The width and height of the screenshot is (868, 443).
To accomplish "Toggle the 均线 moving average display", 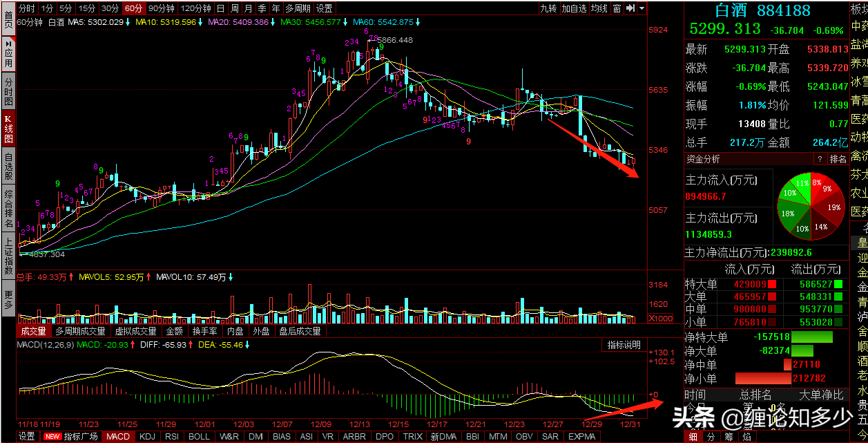I will 599,8.
